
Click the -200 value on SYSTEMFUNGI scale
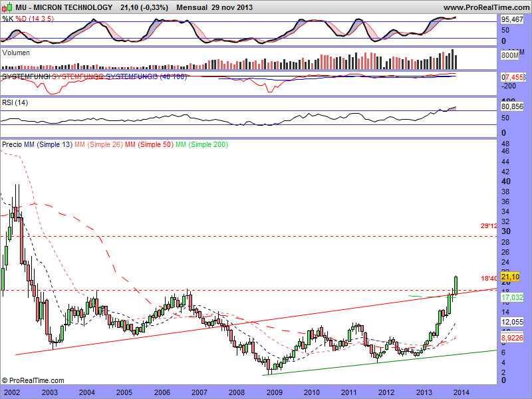[508, 86]
